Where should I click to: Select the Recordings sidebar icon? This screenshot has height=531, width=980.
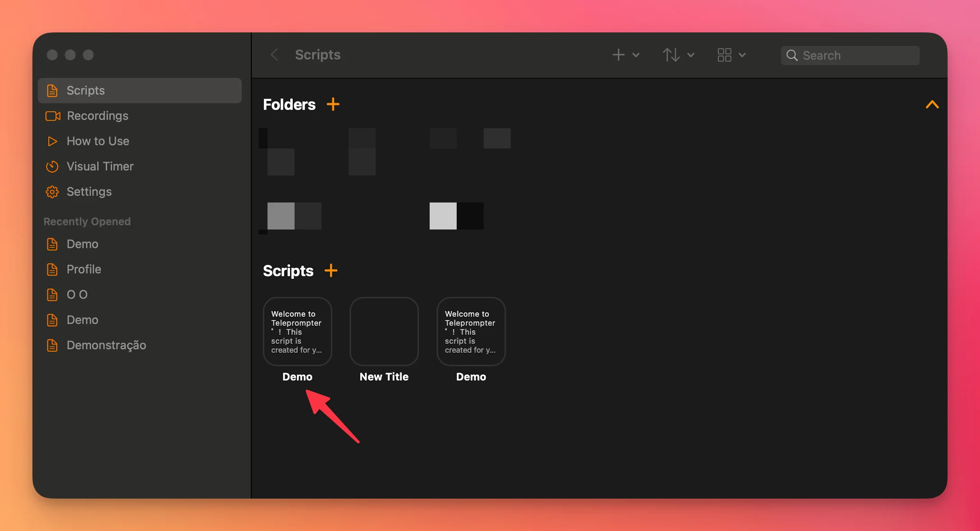click(x=52, y=116)
